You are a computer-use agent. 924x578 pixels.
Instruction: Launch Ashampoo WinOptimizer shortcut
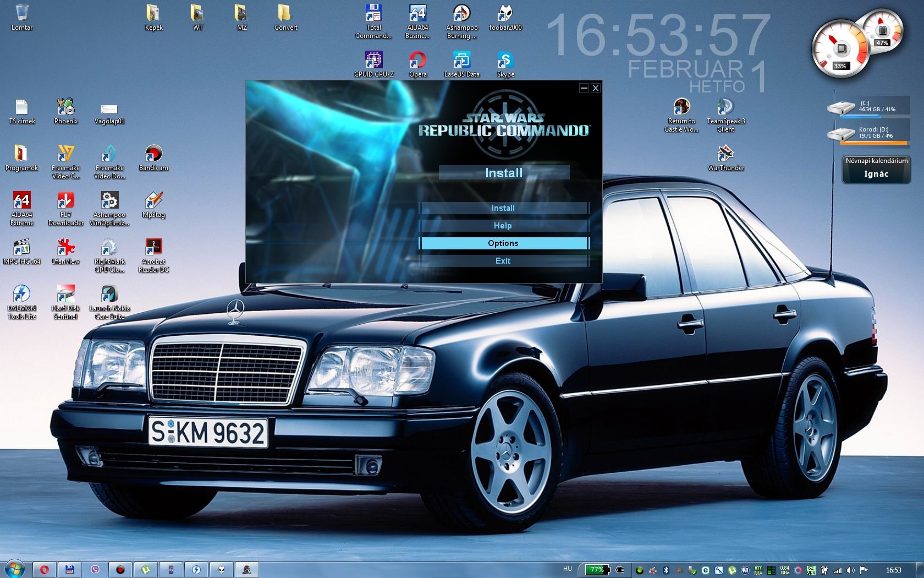(x=109, y=209)
